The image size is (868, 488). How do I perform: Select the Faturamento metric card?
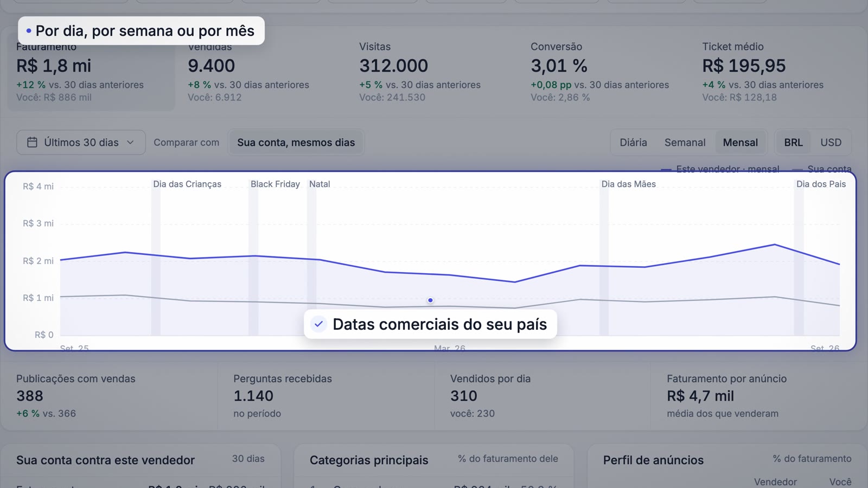coord(91,72)
